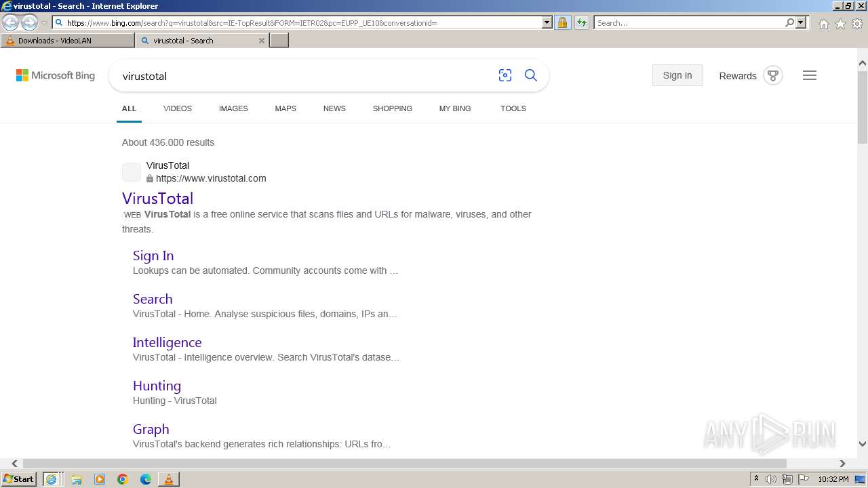Open the search provider dropdown arrow
This screenshot has width=868, height=488.
point(801,22)
